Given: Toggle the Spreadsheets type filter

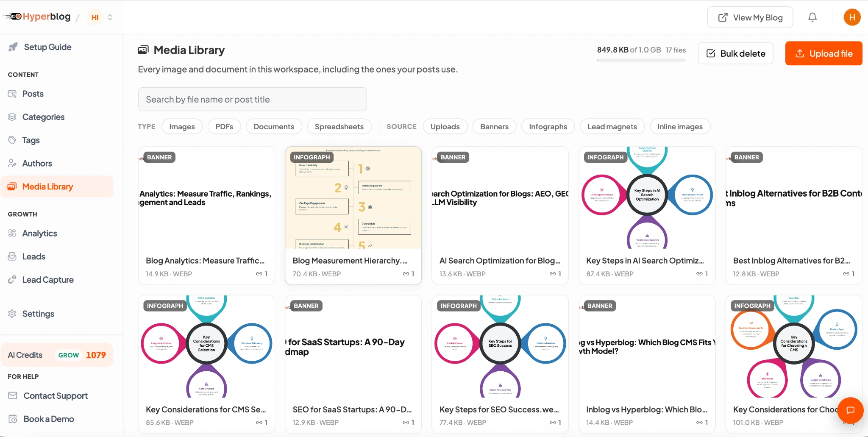Looking at the screenshot, I should [x=339, y=127].
